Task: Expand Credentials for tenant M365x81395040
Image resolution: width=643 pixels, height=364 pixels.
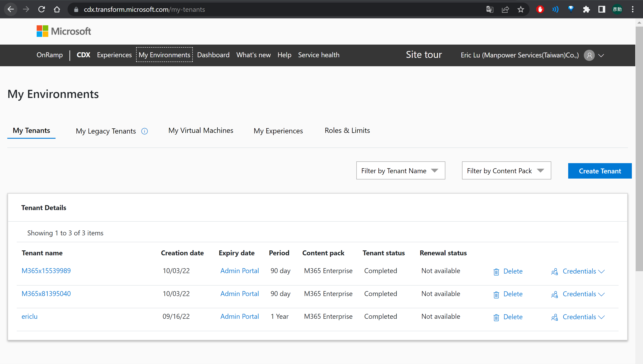Action: coord(583,294)
